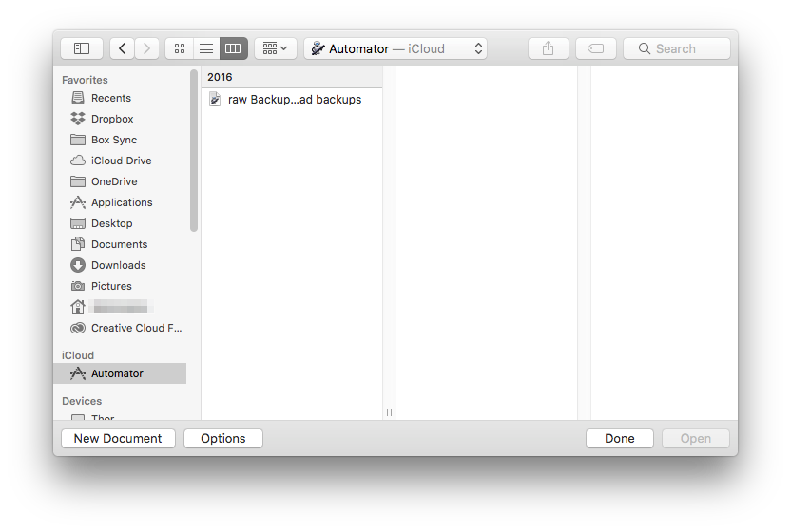
Task: Select Pictures in the sidebar
Action: [121, 286]
